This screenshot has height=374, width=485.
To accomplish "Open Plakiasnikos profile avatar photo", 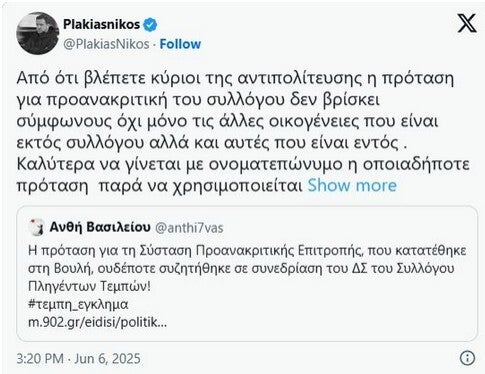I will coord(38,33).
